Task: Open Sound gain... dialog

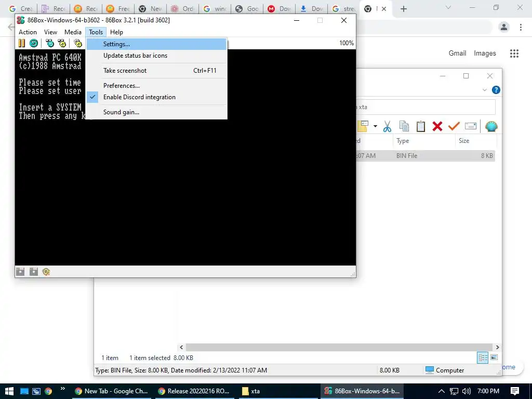Action: pos(156,112)
